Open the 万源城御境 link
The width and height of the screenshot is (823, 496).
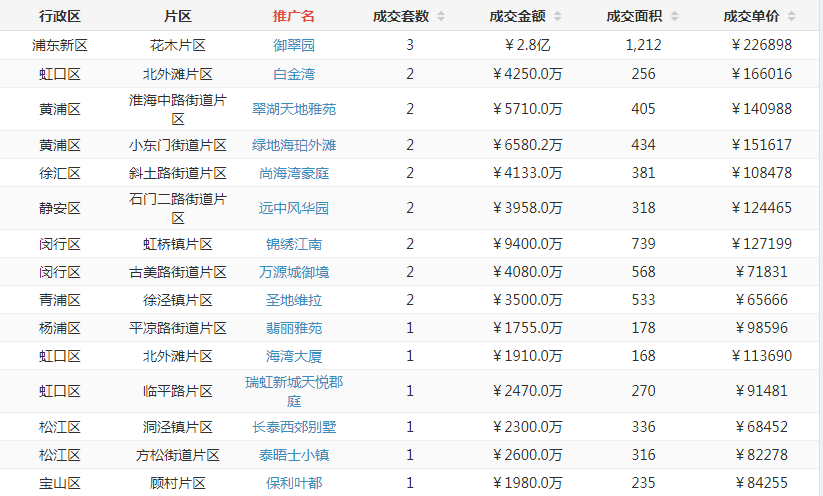[293, 272]
